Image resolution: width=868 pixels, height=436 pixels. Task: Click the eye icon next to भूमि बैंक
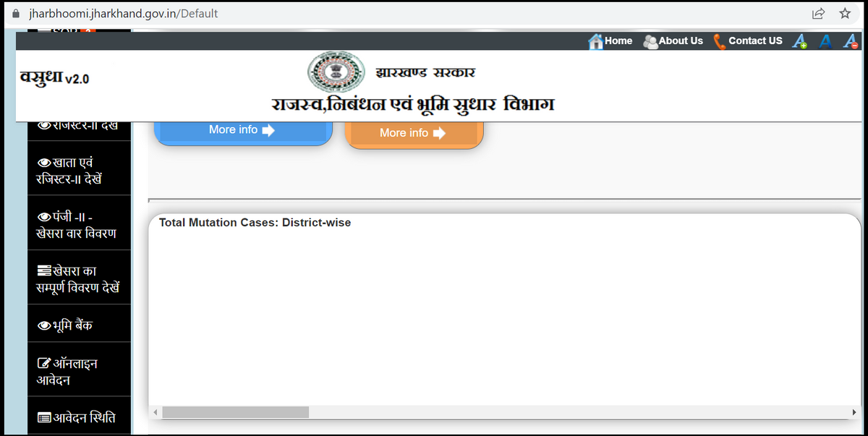(45, 322)
